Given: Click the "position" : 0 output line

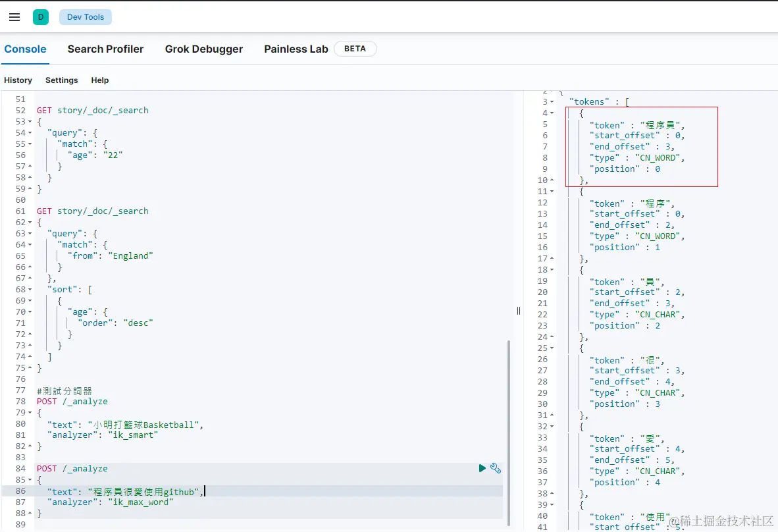Looking at the screenshot, I should (x=625, y=169).
